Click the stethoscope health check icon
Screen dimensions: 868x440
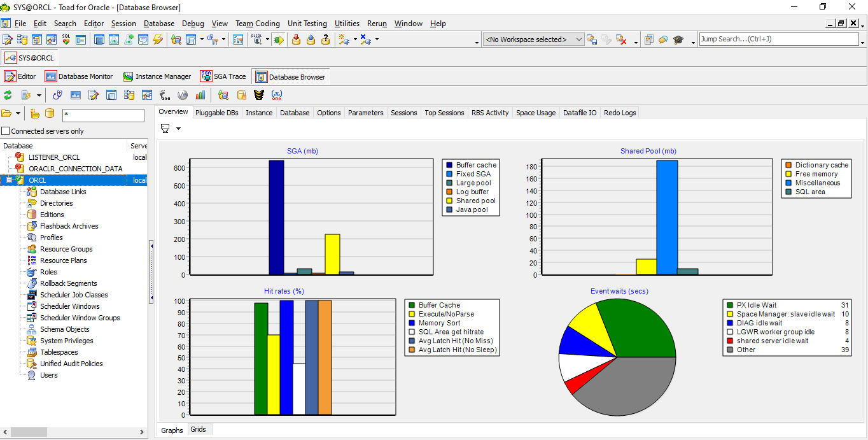tap(57, 95)
